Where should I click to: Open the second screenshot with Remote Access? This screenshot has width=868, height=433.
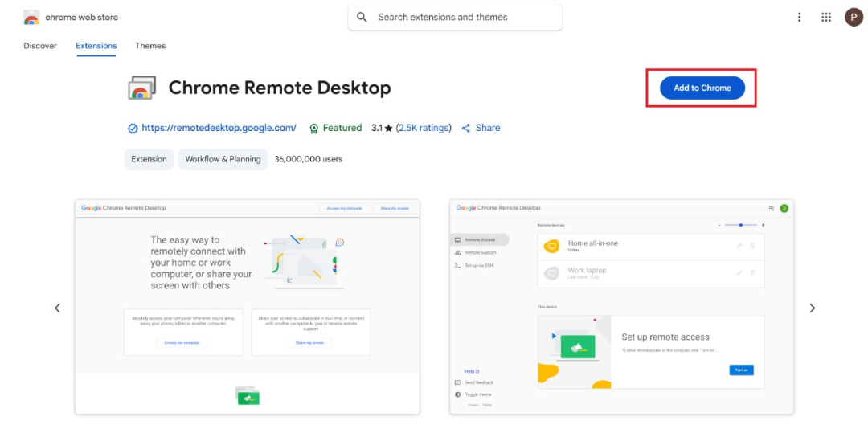pos(621,307)
